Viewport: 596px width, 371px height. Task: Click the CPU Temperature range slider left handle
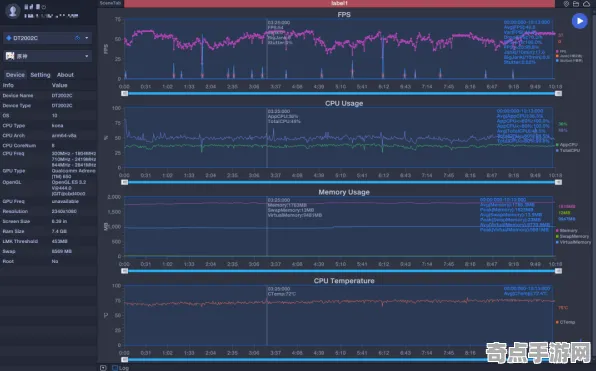(x=124, y=360)
